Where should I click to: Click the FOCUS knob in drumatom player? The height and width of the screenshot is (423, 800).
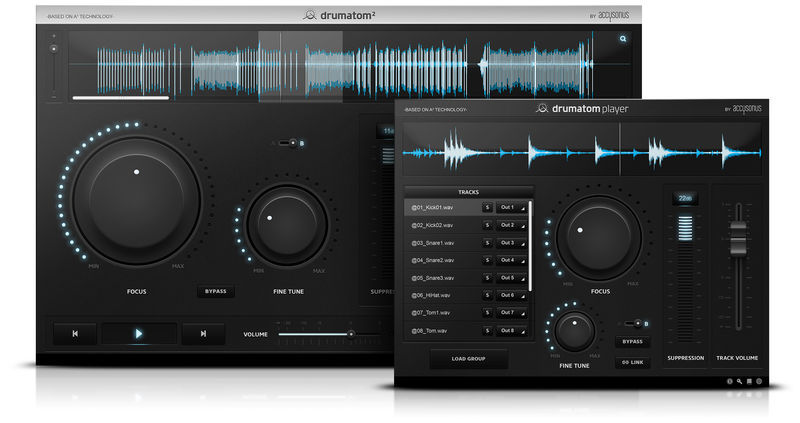point(598,238)
